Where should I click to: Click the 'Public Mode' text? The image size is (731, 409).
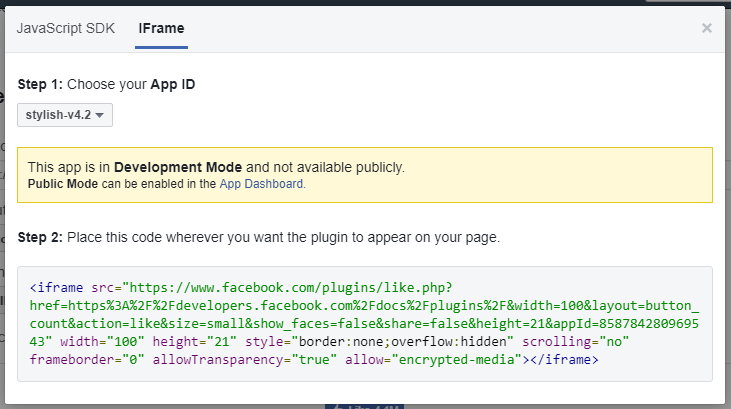(x=63, y=184)
